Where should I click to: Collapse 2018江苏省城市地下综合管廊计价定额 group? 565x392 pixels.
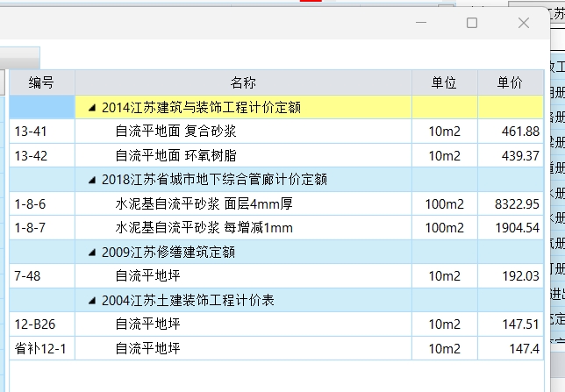(92, 180)
